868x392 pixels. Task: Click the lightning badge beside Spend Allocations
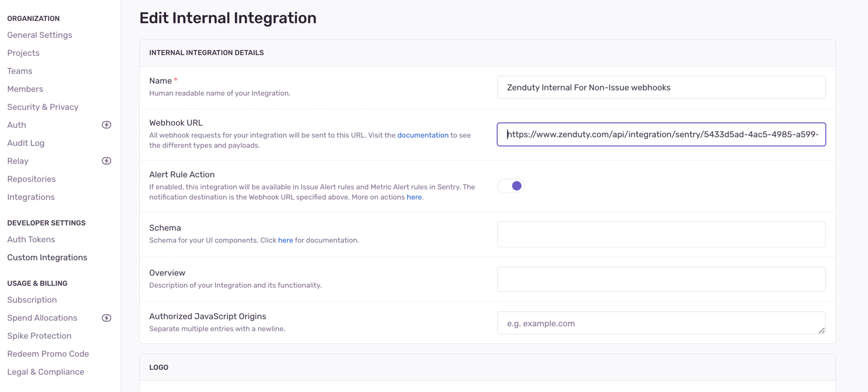coord(106,318)
